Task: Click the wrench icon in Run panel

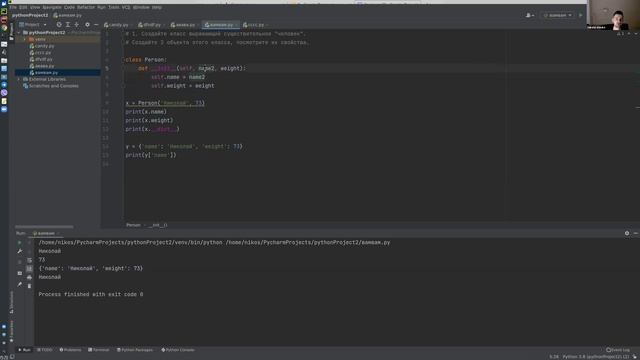Action: tap(20, 251)
